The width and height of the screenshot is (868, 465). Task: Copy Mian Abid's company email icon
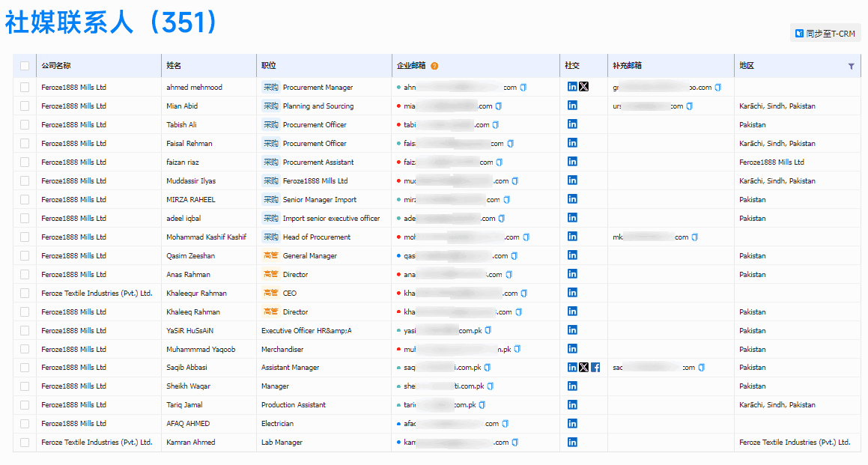click(499, 106)
